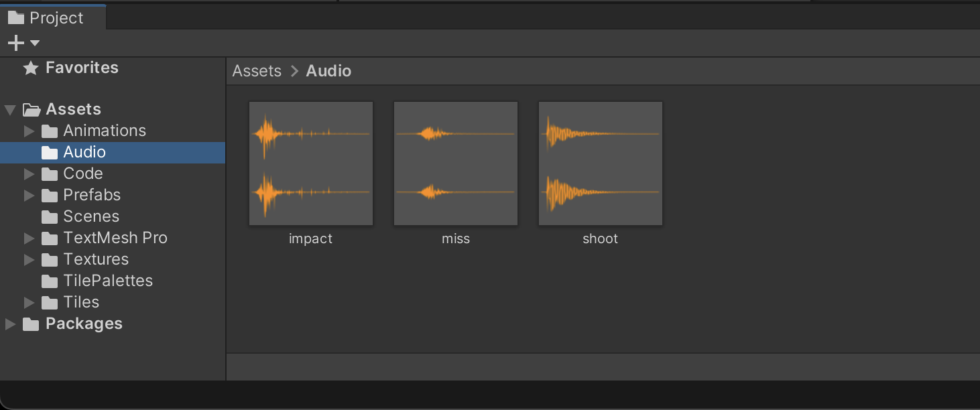980x410 pixels.
Task: Select the TilePalettes folder
Action: [107, 281]
